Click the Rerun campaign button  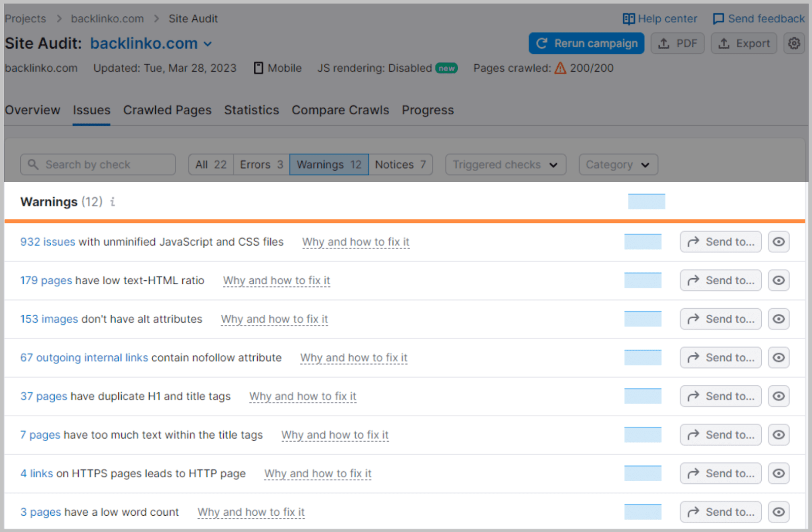(587, 44)
